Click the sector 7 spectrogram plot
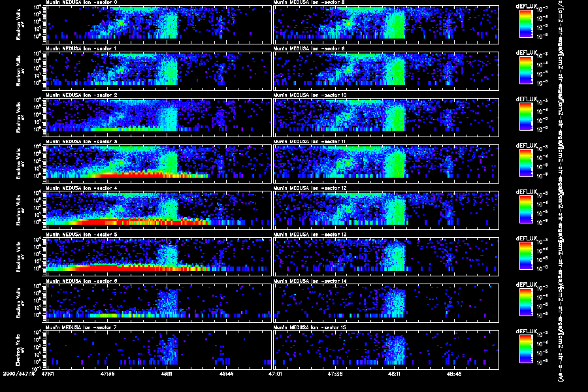This screenshot has height=392, width=588. (158, 348)
